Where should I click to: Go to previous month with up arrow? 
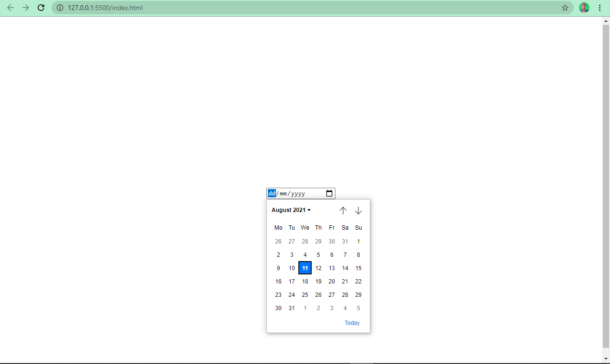(343, 211)
